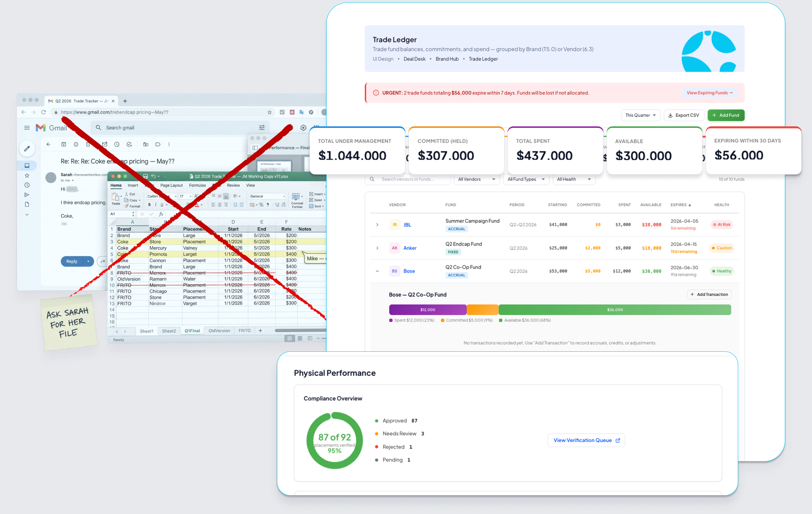Click Add Transaction button for Bose

(x=709, y=294)
